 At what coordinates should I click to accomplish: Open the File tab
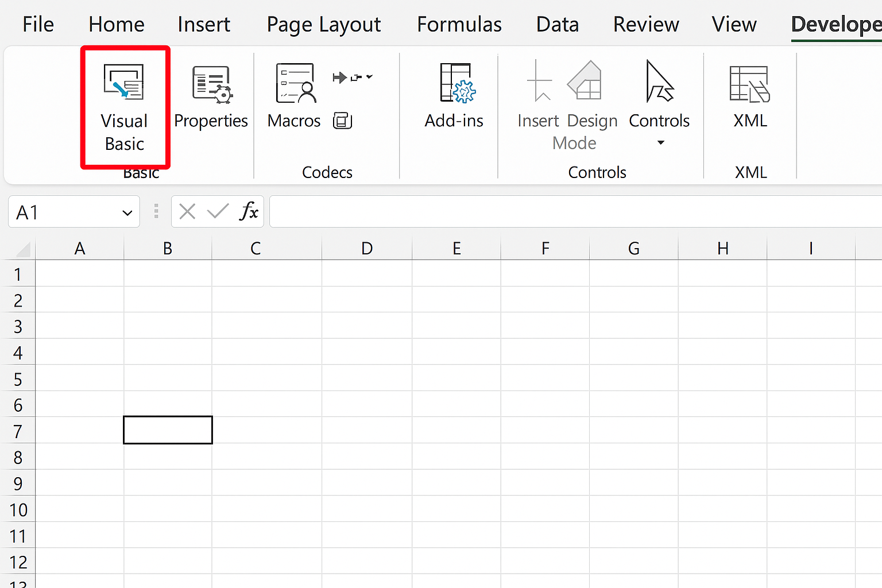[x=38, y=25]
